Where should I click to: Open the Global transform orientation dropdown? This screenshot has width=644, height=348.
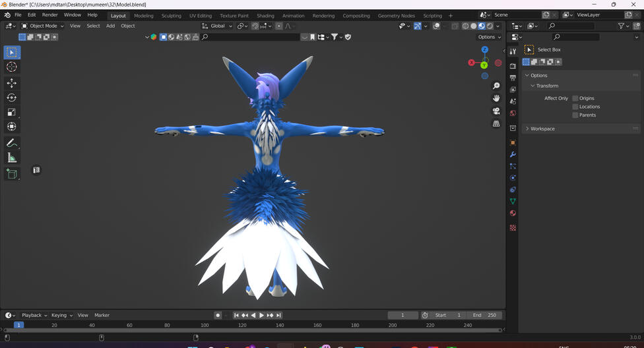217,26
